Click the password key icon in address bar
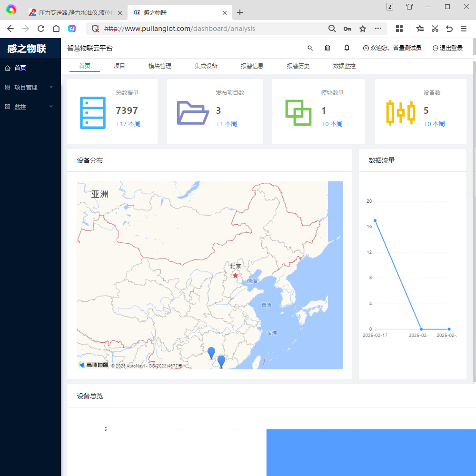Viewport: 476px width, 476px height. [x=347, y=29]
